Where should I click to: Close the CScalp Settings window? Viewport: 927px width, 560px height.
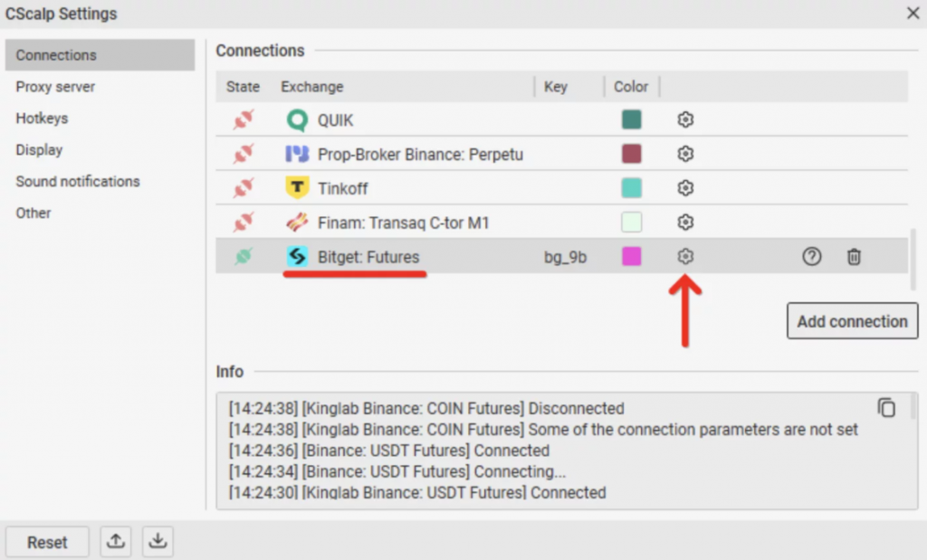pos(913,14)
